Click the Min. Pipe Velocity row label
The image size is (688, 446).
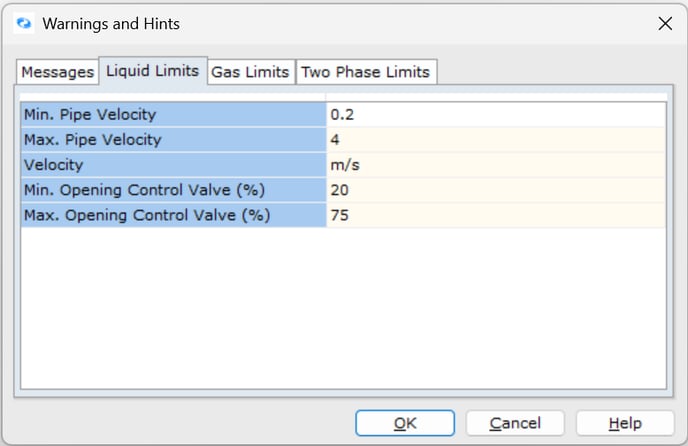pyautogui.click(x=173, y=115)
